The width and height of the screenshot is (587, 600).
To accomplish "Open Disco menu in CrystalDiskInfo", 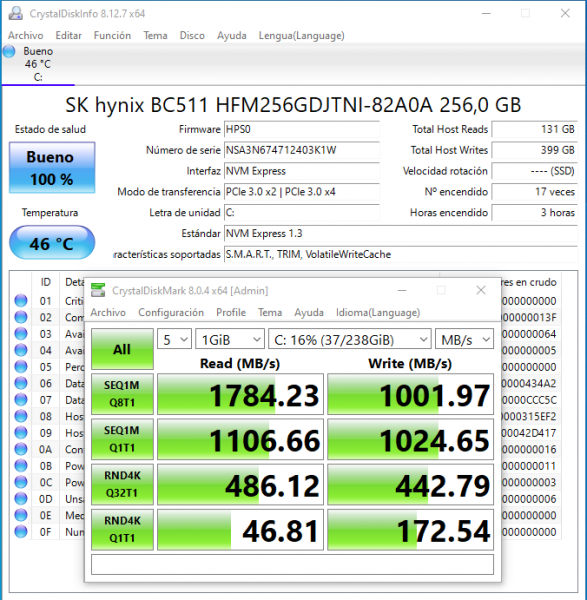I will pos(192,36).
